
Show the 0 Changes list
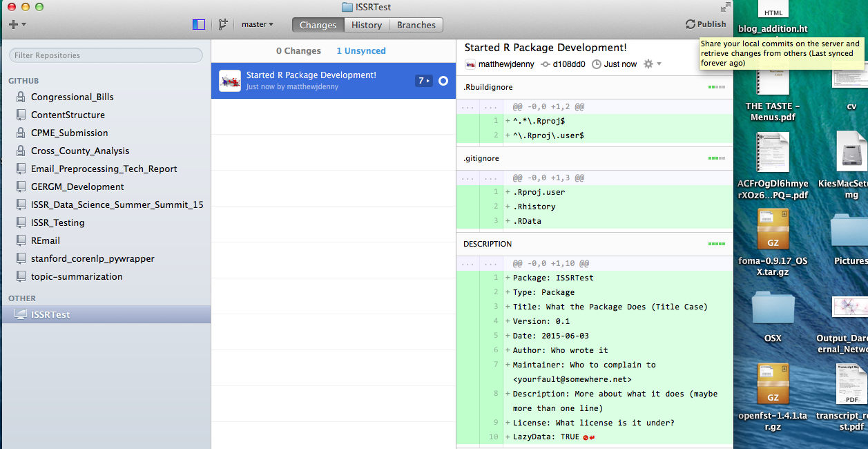click(298, 51)
